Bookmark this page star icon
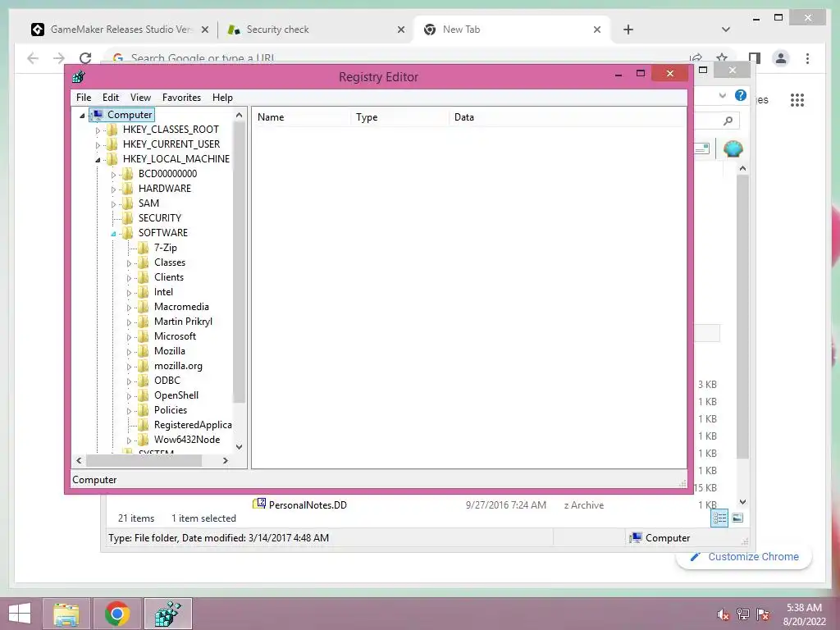The width and height of the screenshot is (840, 630). (x=722, y=58)
